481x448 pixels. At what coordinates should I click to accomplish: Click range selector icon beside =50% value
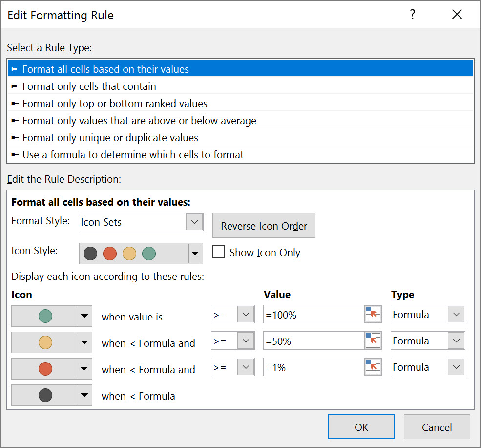tap(373, 341)
